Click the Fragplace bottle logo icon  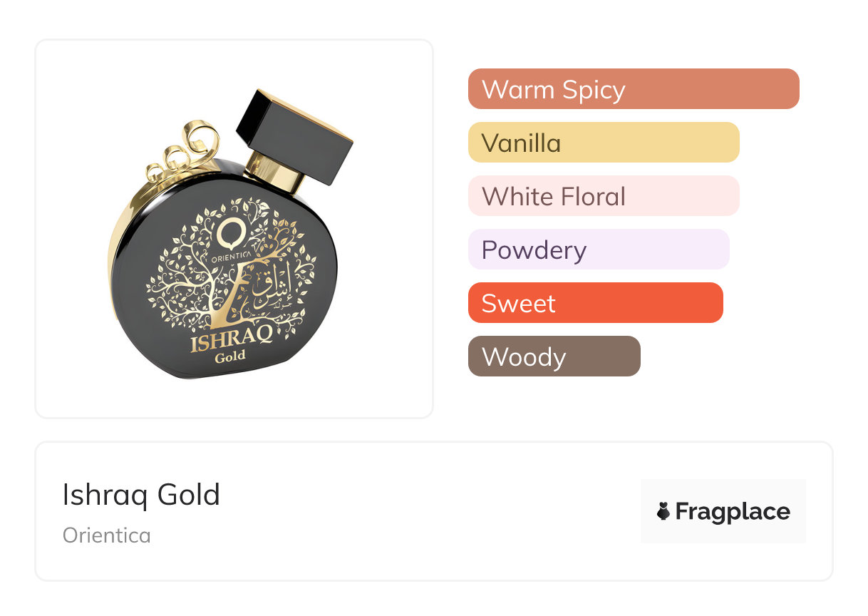click(663, 511)
